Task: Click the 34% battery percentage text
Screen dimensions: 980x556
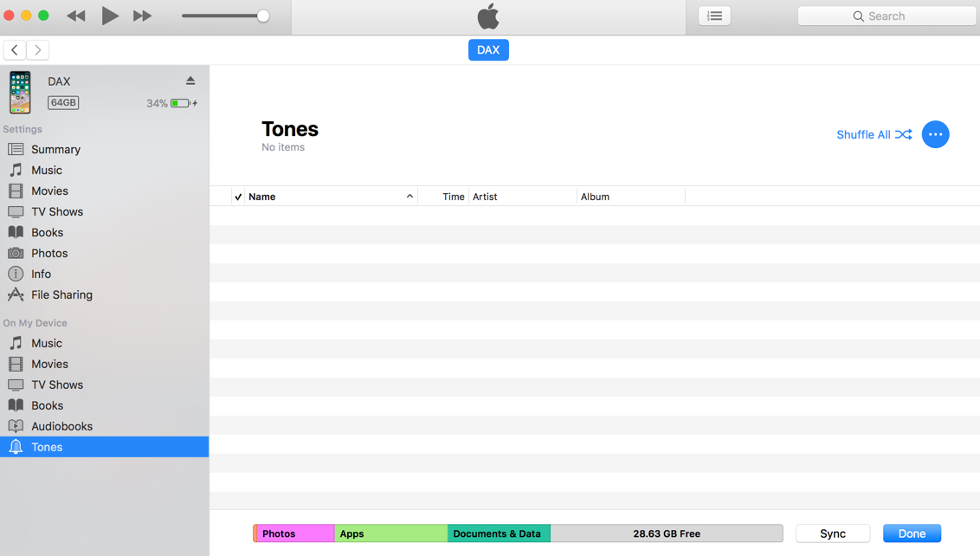Action: point(157,103)
